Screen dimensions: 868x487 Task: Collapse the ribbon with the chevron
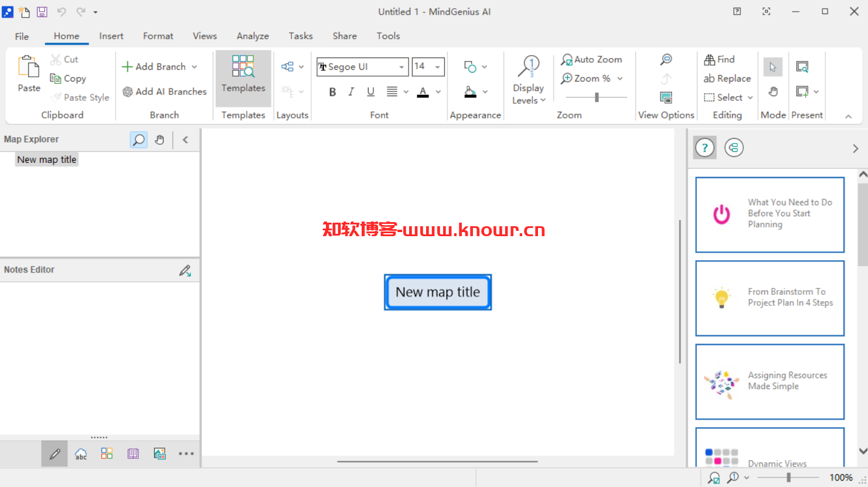848,117
